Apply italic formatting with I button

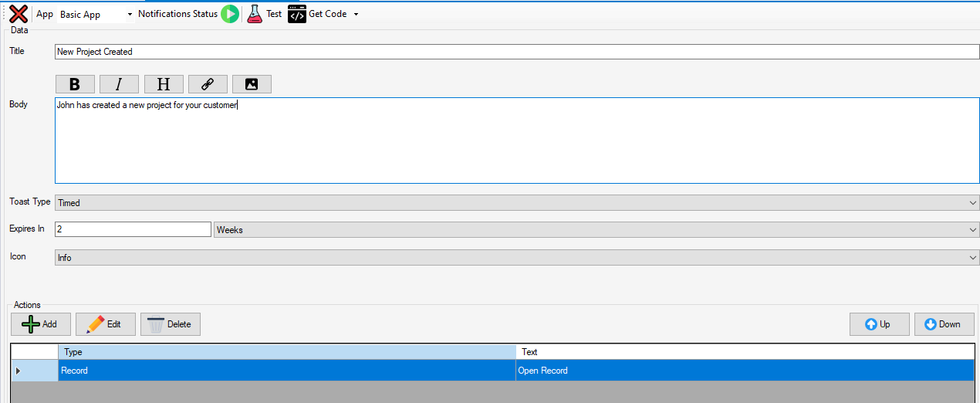pyautogui.click(x=119, y=84)
